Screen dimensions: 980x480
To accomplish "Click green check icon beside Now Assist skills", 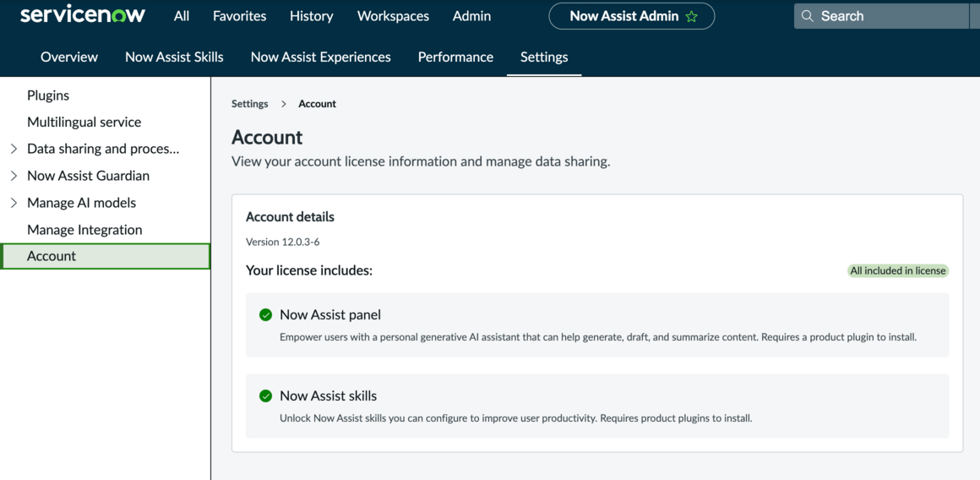I will click(265, 395).
